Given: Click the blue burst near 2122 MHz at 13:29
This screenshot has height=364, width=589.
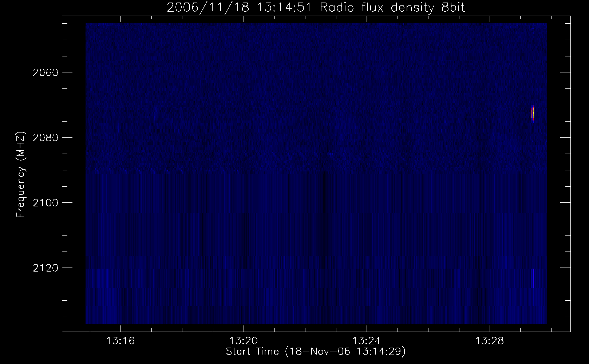Looking at the screenshot, I should [x=532, y=278].
